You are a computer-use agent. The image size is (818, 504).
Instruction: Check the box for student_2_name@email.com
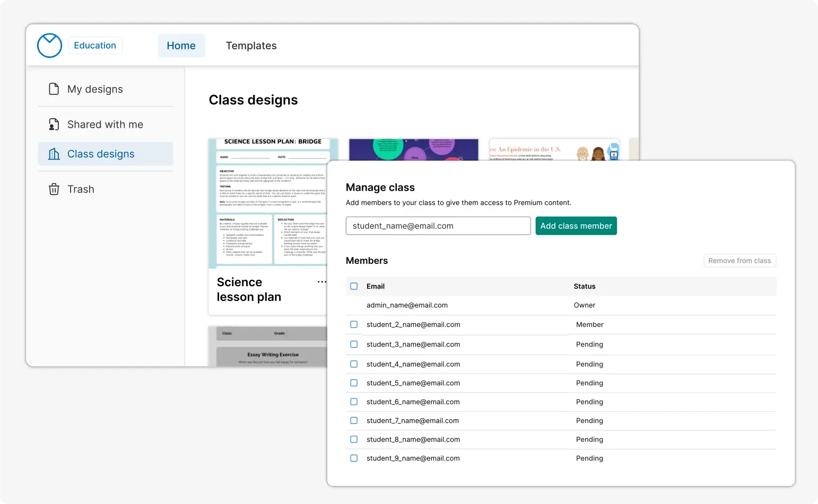point(354,324)
